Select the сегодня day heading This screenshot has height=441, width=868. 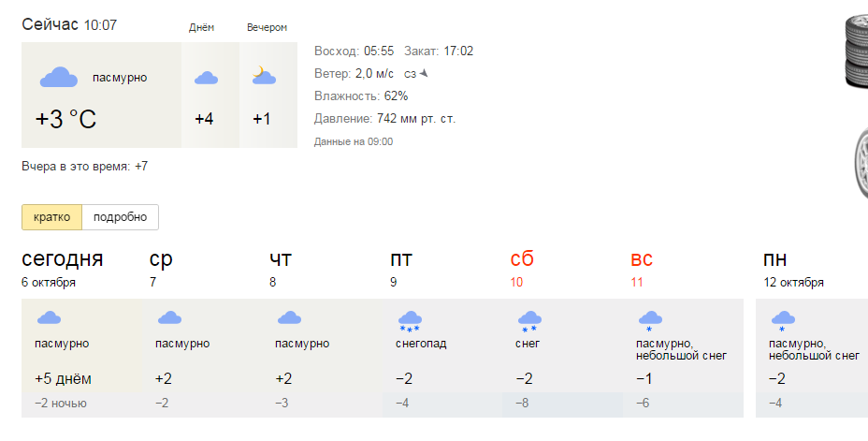[x=63, y=259]
